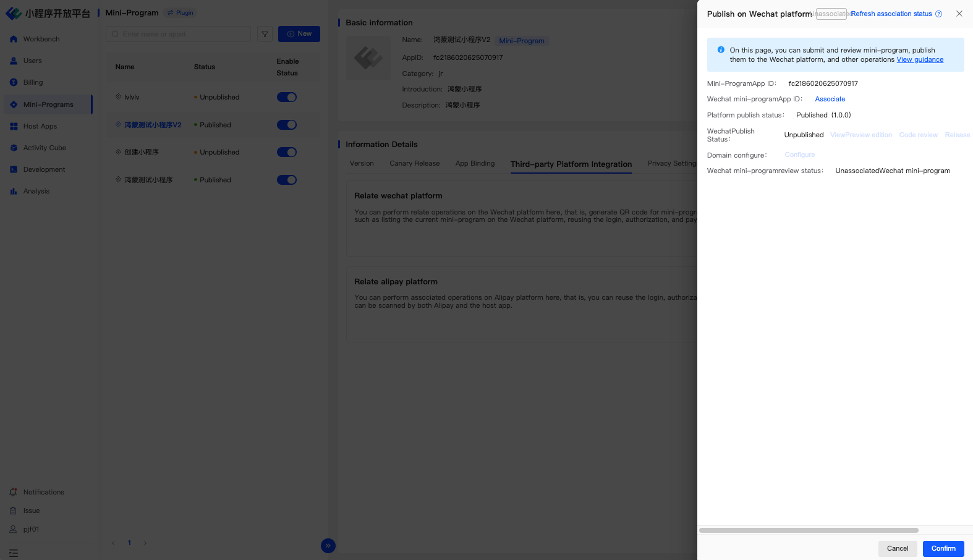The width and height of the screenshot is (973, 560).
Task: Focus the name or appid search field
Action: pyautogui.click(x=178, y=34)
